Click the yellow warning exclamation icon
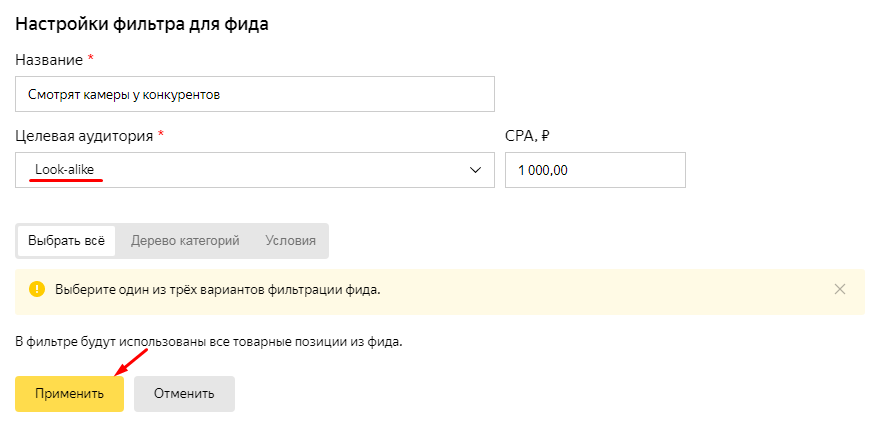The width and height of the screenshot is (881, 422). click(x=37, y=289)
